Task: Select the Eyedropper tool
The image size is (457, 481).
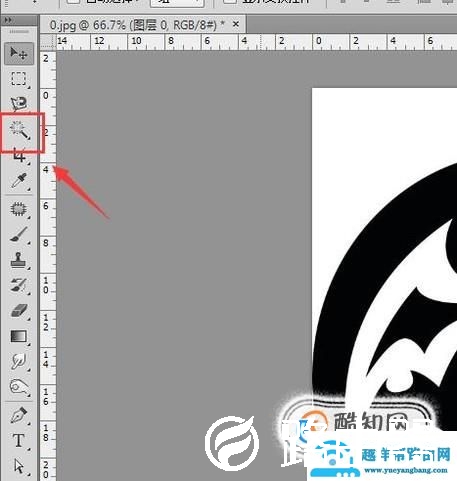Action: click(x=19, y=181)
